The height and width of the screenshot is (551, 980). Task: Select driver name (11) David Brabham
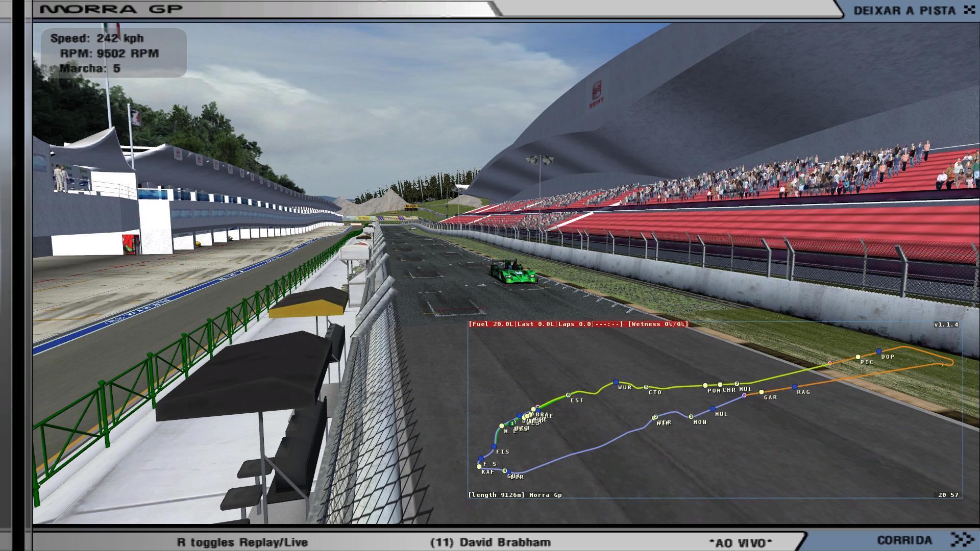coord(490,542)
